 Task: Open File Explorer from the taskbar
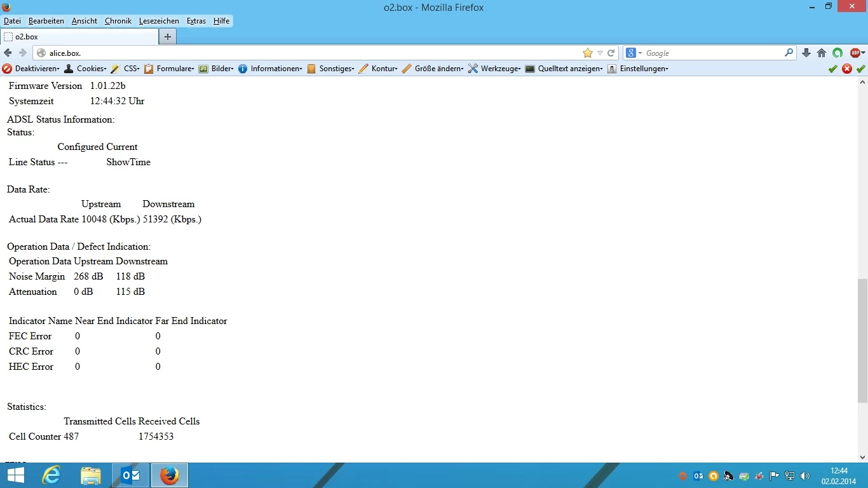(x=91, y=475)
